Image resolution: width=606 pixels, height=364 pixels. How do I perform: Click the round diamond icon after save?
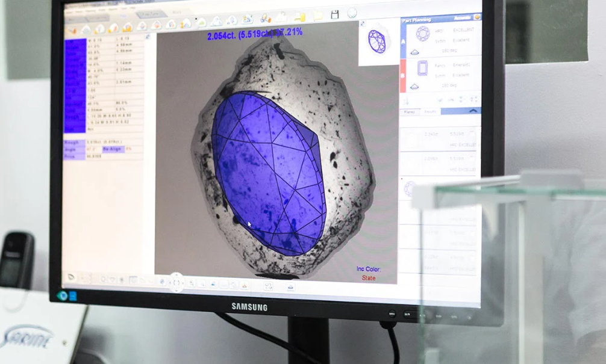tap(352, 13)
